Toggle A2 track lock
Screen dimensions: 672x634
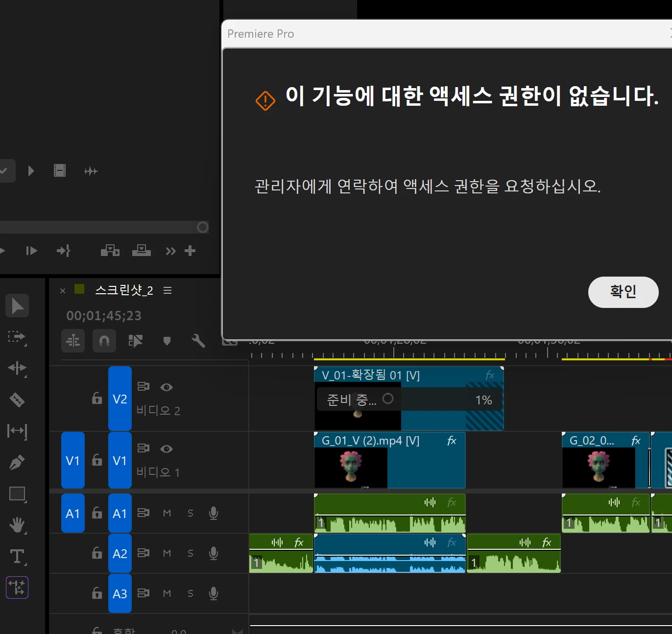tap(97, 553)
